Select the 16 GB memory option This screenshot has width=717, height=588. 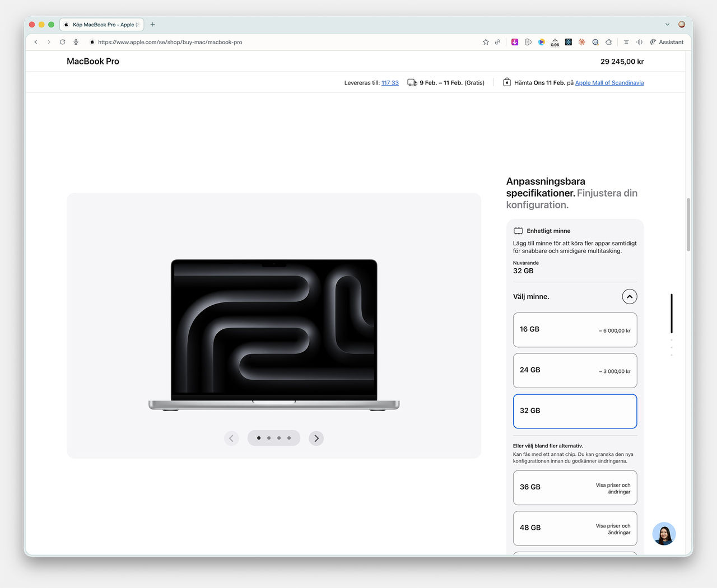pyautogui.click(x=575, y=329)
